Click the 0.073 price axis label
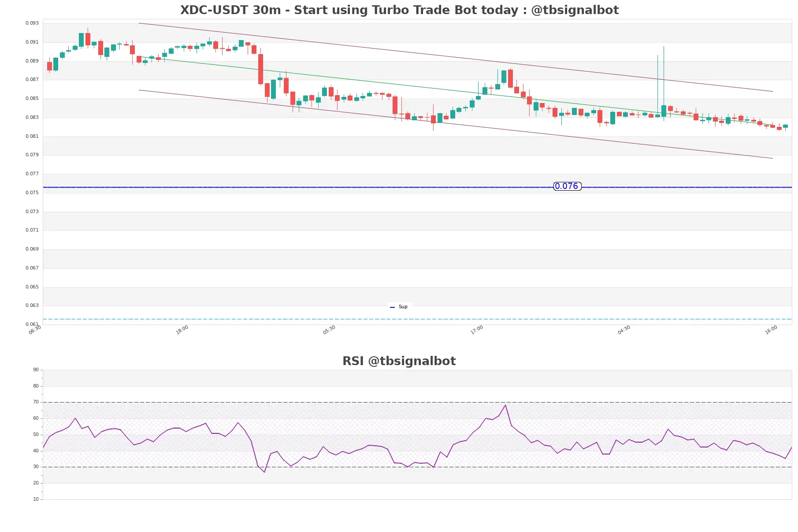The height and width of the screenshot is (532, 798). 32,212
